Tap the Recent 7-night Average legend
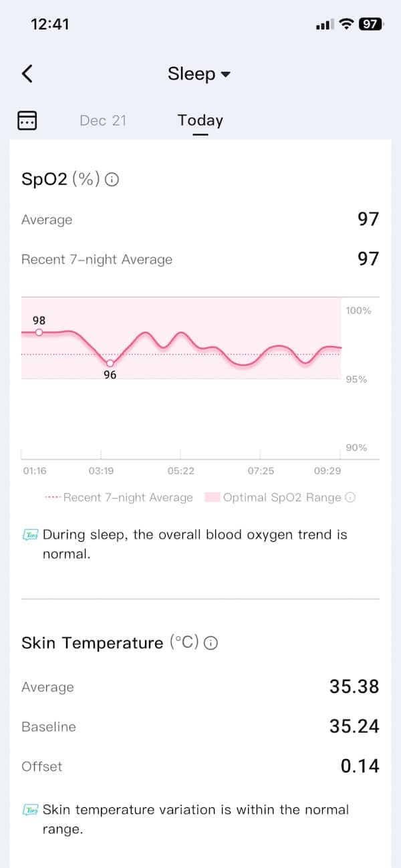Image resolution: width=401 pixels, height=868 pixels. pyautogui.click(x=119, y=497)
